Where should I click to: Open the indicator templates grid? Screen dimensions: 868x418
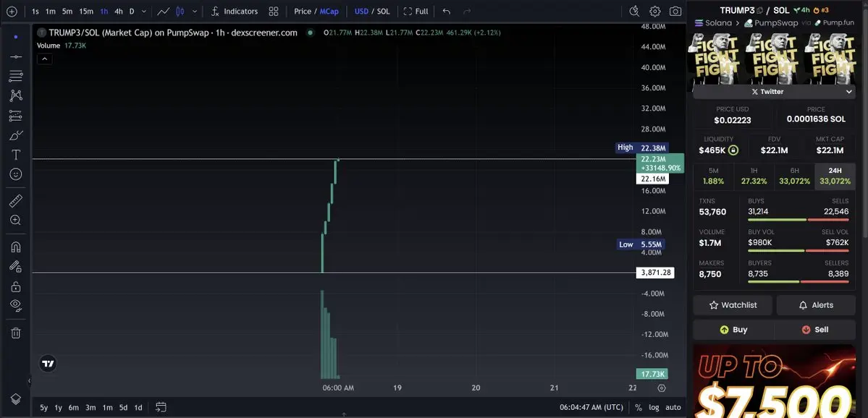tap(274, 11)
